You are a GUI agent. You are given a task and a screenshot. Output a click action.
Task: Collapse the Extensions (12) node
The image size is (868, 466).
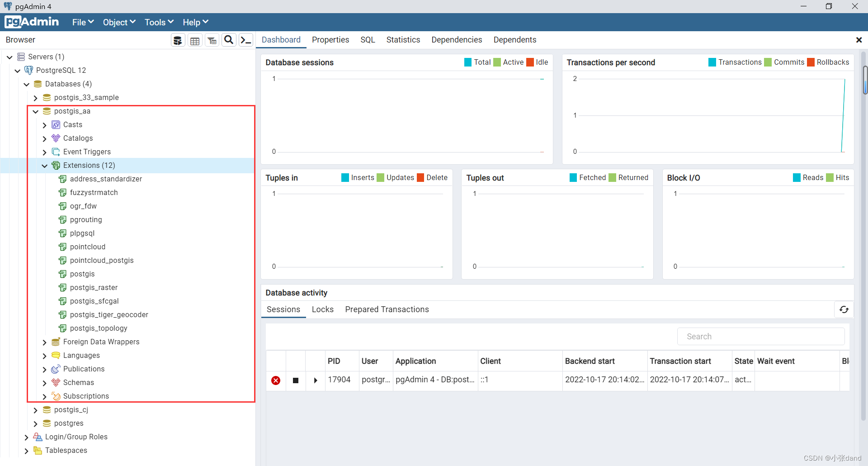pos(45,166)
